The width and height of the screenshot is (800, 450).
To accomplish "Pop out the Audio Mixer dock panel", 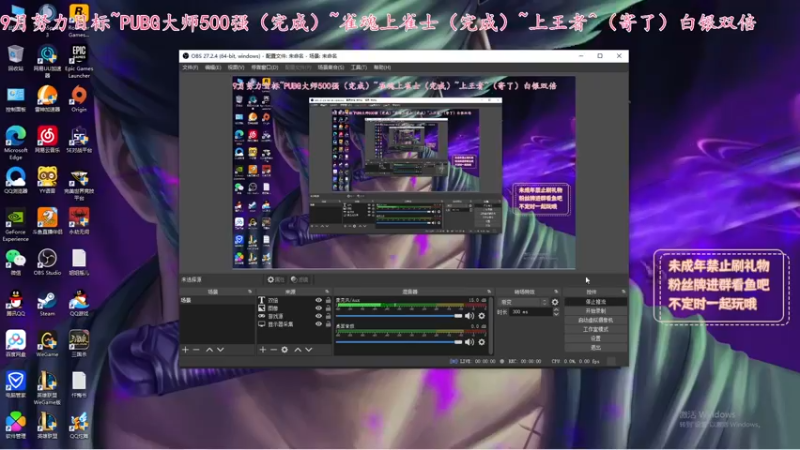I will click(489, 291).
